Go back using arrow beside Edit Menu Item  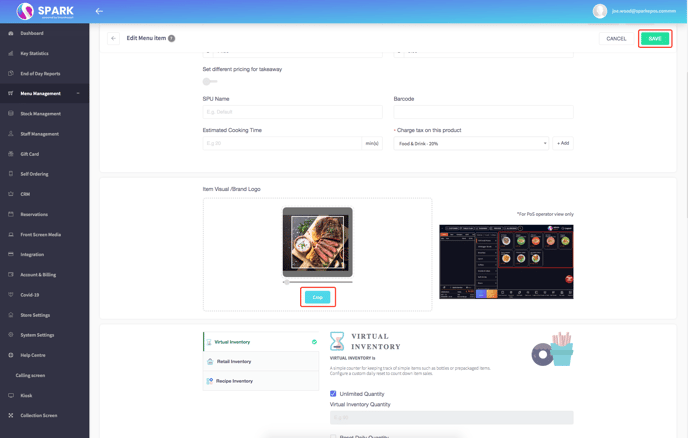coord(113,38)
